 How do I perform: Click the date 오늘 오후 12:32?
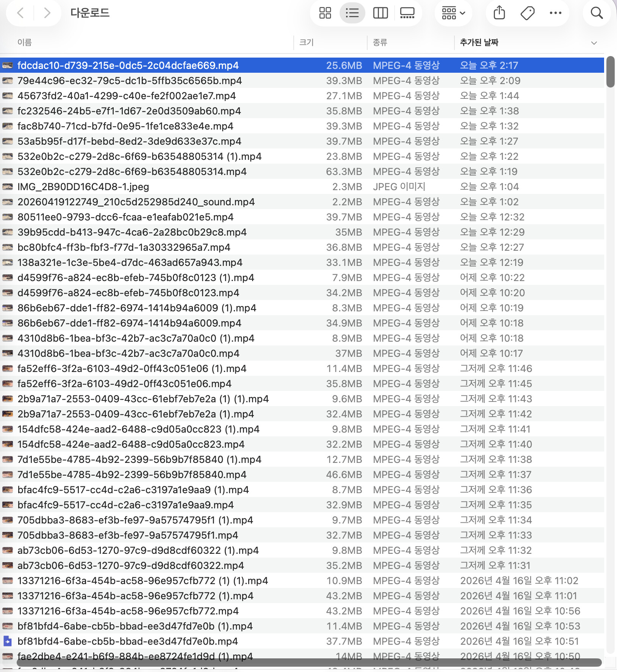point(492,217)
